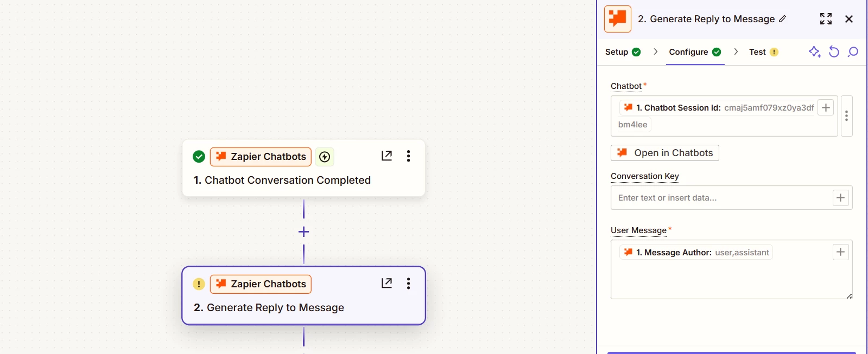Viewport: 868px width, 354px height.
Task: Open the three-dot menu on step 2
Action: [408, 284]
